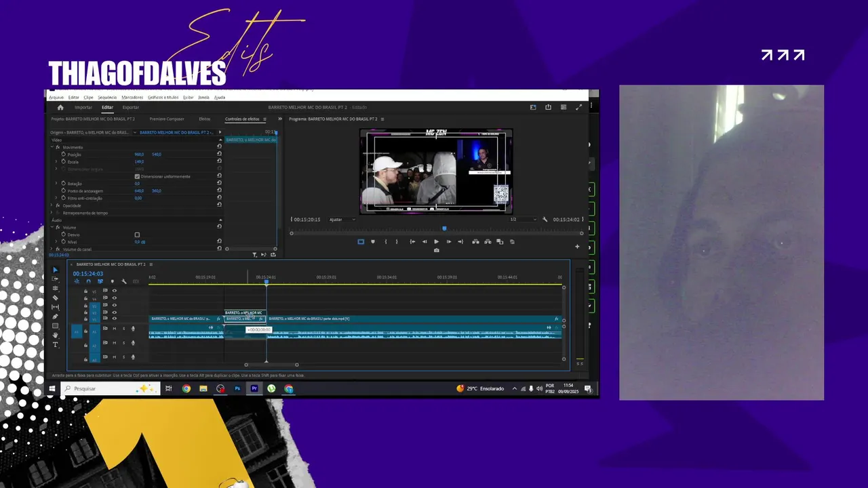868x488 pixels.
Task: Select the Type tool
Action: tap(55, 344)
